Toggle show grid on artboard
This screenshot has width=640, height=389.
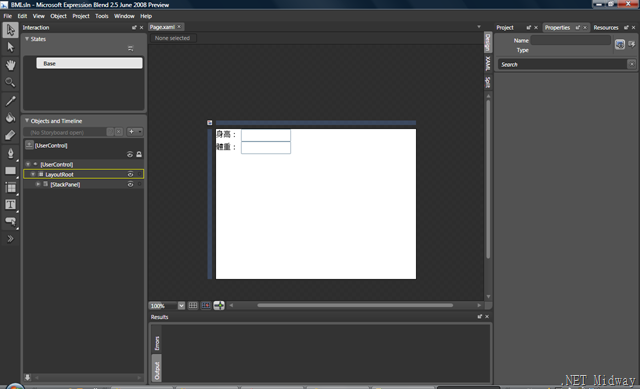[193, 305]
